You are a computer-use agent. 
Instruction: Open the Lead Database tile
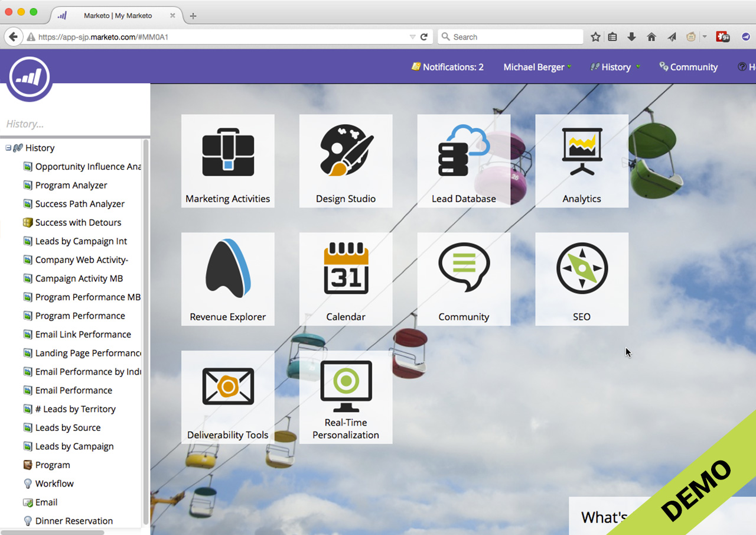464,161
